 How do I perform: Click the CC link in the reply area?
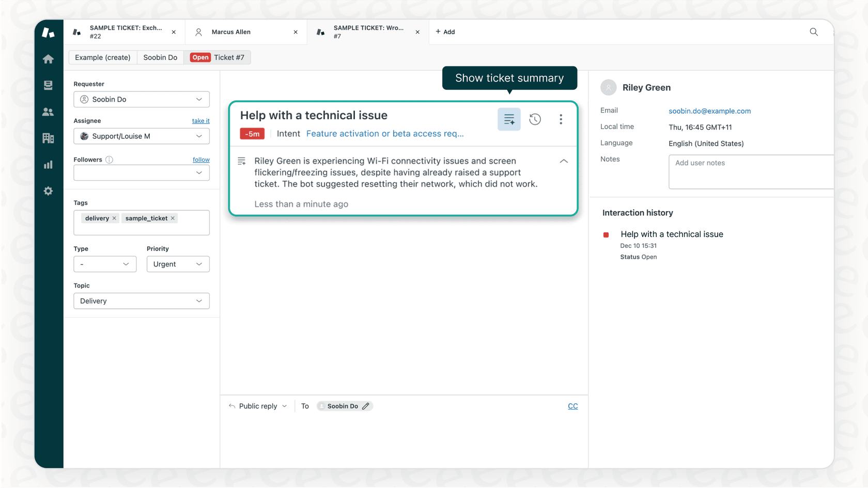point(572,406)
